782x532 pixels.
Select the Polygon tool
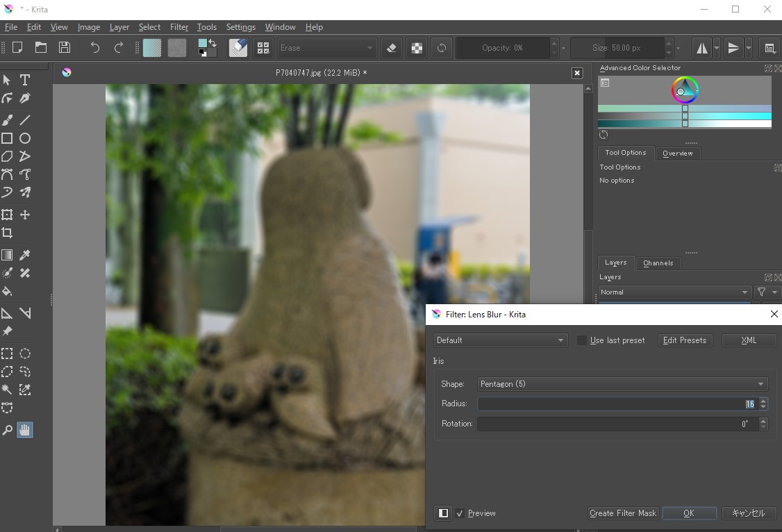tap(7, 156)
